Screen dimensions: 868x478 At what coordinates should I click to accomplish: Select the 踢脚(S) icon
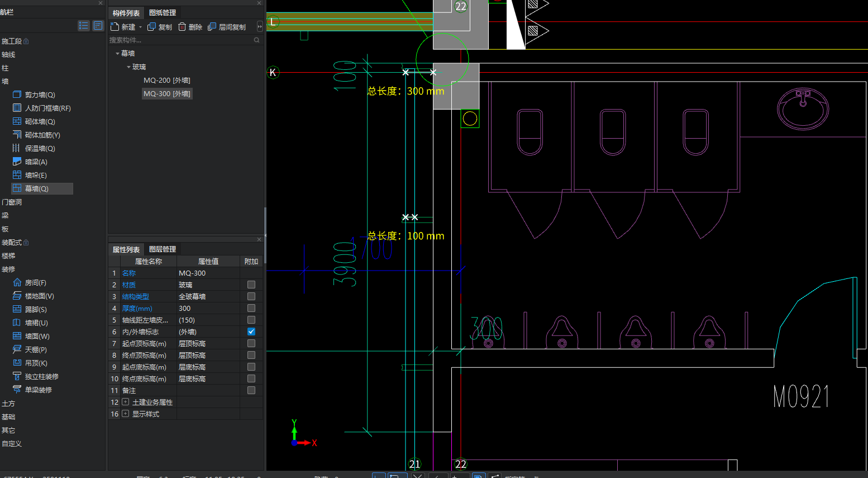[17, 309]
